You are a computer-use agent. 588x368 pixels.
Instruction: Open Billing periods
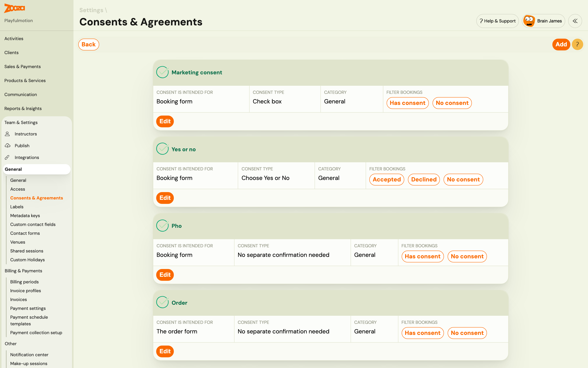click(24, 282)
